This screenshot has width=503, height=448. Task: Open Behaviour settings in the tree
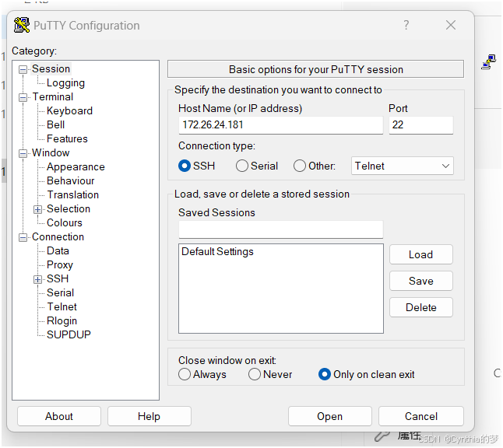(71, 180)
